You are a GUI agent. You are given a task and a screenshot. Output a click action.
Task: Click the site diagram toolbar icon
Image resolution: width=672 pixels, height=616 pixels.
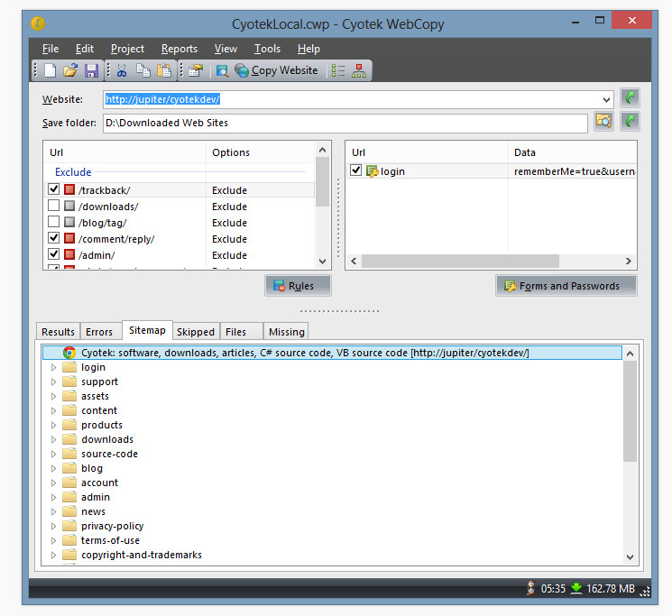click(x=359, y=70)
